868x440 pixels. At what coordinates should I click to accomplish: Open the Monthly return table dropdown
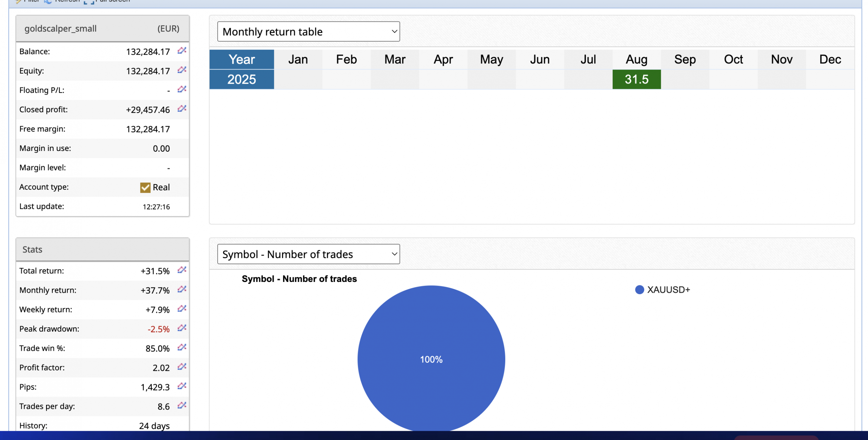(308, 32)
